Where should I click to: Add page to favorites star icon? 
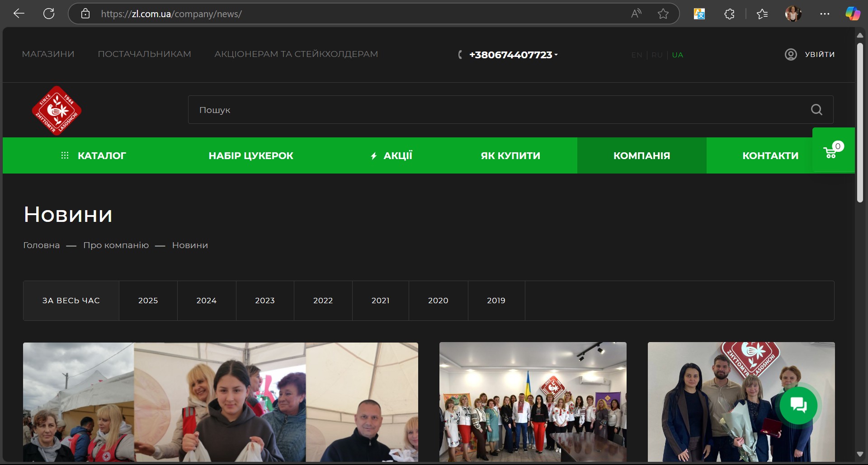click(x=663, y=14)
